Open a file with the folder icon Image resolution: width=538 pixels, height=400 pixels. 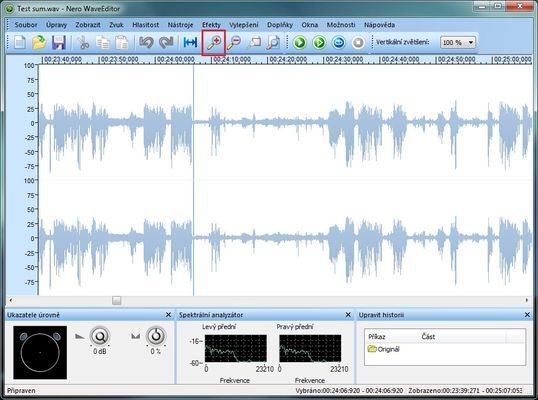tap(39, 43)
